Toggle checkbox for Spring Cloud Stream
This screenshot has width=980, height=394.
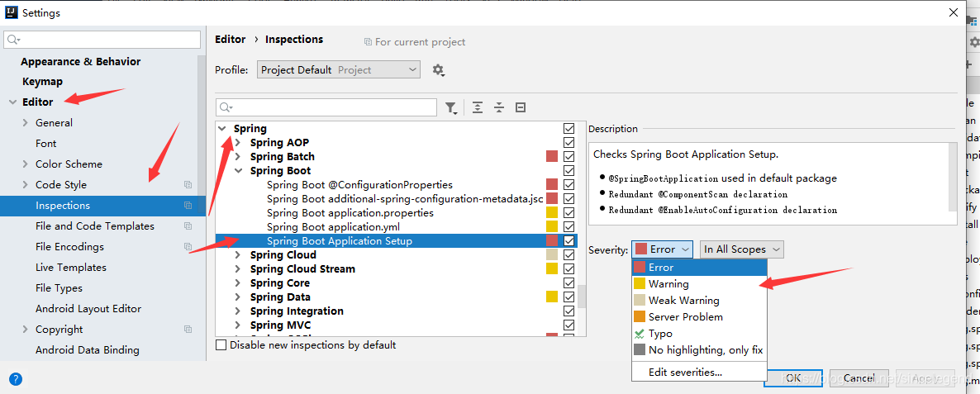(568, 268)
